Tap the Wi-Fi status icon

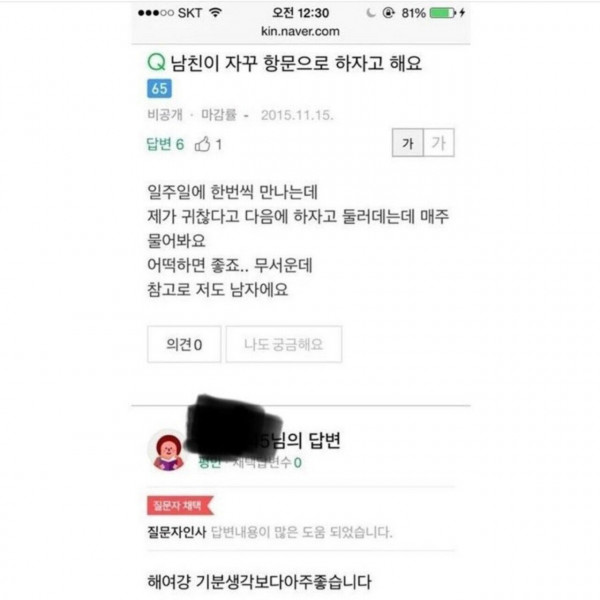coord(215,12)
